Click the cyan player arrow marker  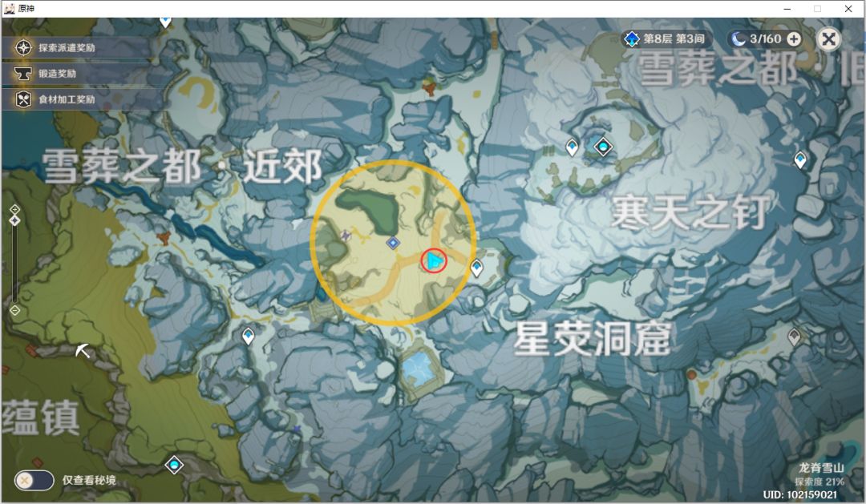pyautogui.click(x=434, y=260)
